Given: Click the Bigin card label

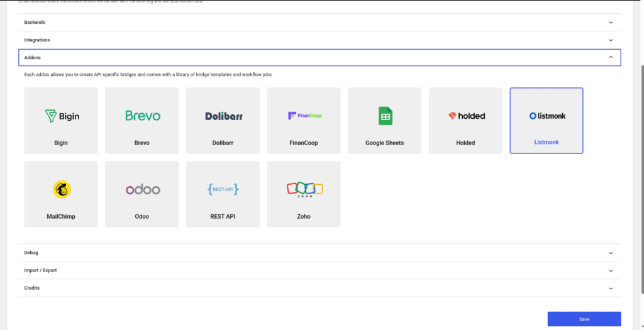Looking at the screenshot, I should tap(61, 143).
